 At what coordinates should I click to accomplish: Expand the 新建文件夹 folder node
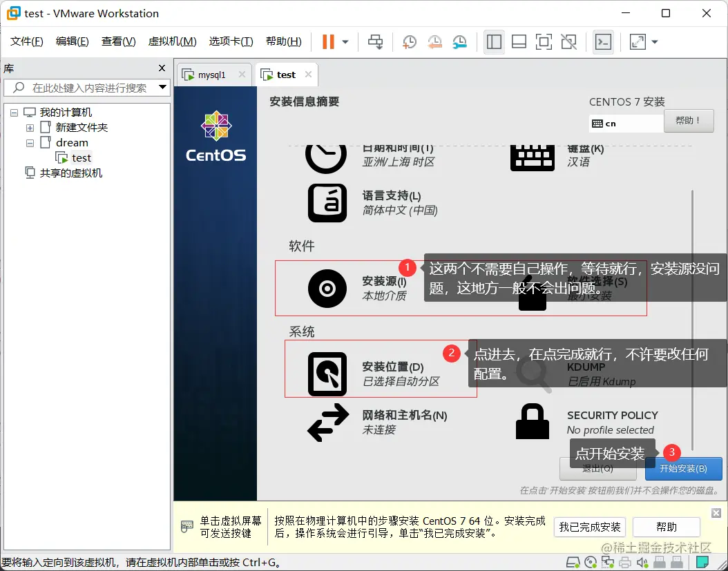pos(30,128)
